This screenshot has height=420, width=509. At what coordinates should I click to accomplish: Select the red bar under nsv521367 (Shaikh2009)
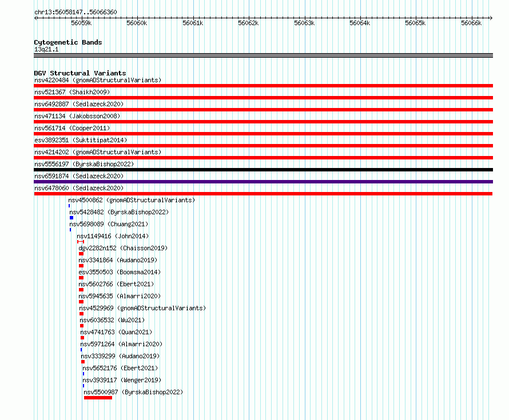tap(263, 98)
